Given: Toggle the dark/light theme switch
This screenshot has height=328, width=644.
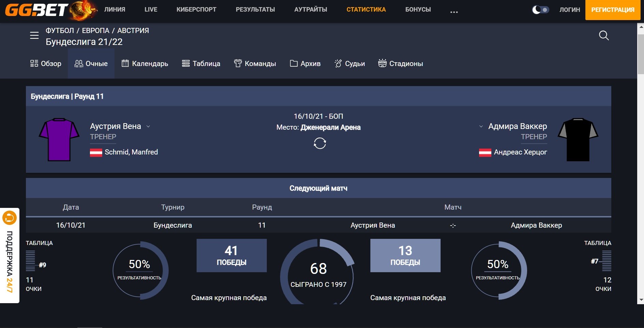Looking at the screenshot, I should [x=540, y=10].
